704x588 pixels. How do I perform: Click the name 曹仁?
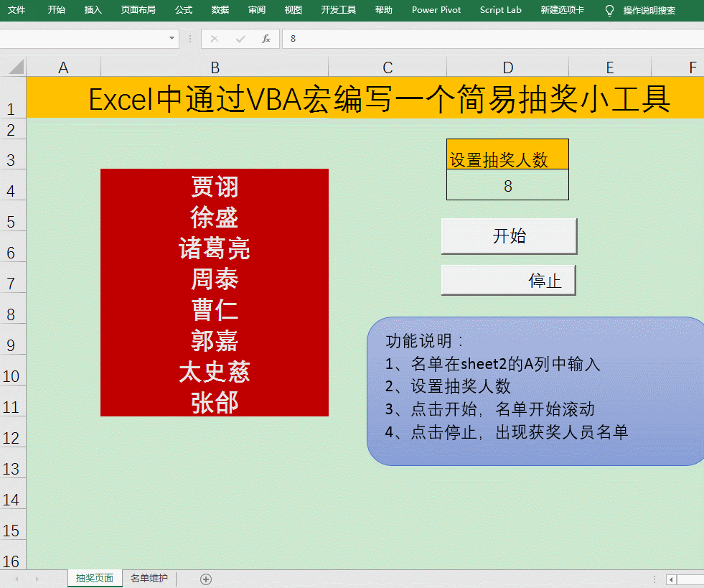tap(215, 310)
